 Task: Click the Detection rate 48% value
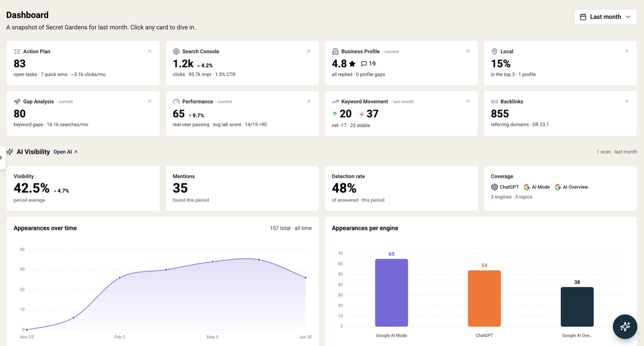click(344, 188)
